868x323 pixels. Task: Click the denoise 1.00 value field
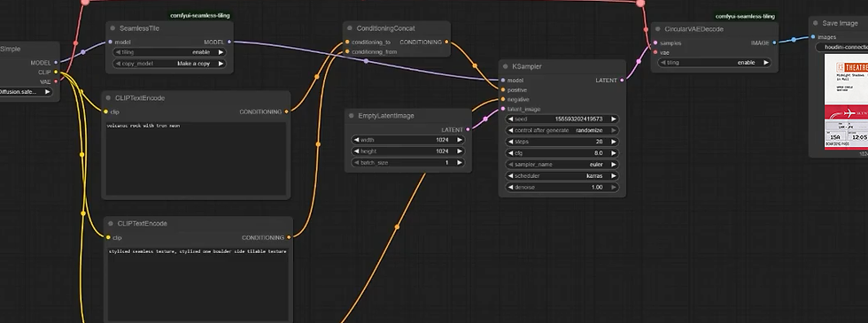(562, 188)
